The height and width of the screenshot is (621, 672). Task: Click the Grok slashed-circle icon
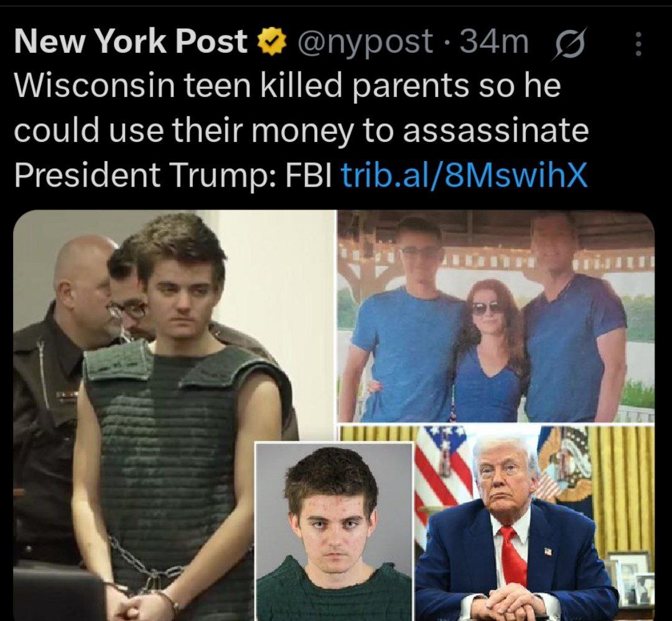(x=570, y=44)
